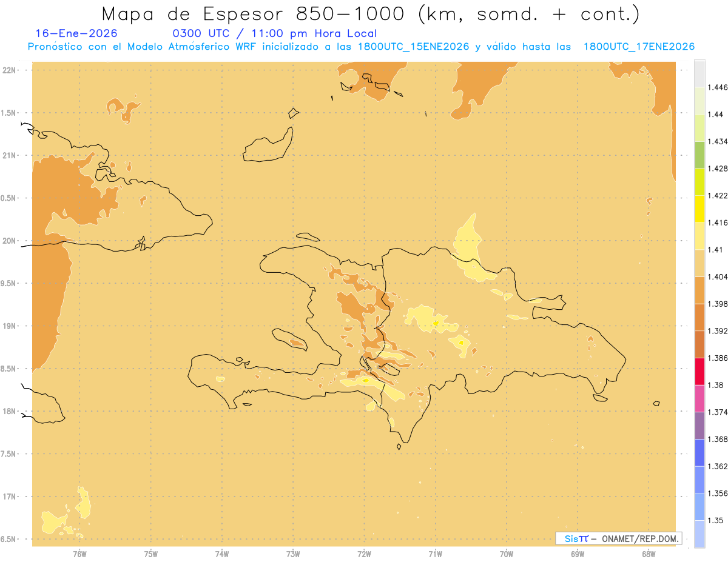Click the legend value '1.386'
The width and height of the screenshot is (728, 562).
[x=718, y=358]
